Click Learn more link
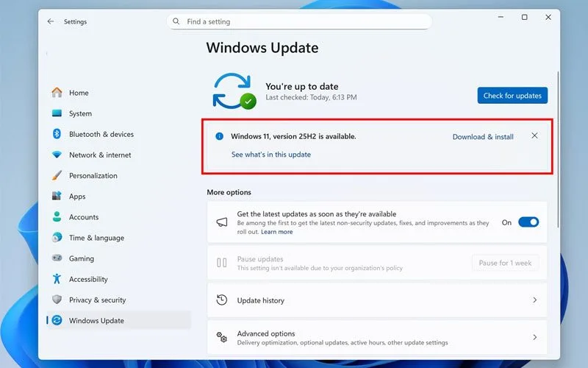This screenshot has width=588, height=368. point(277,232)
